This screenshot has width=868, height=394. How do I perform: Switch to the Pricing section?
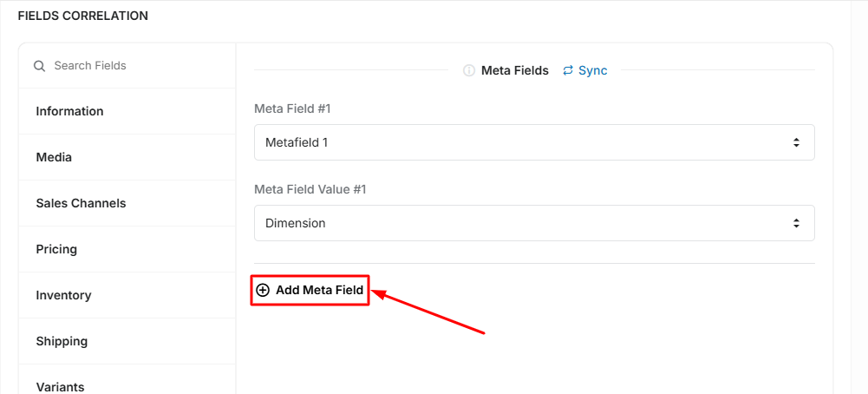point(127,249)
